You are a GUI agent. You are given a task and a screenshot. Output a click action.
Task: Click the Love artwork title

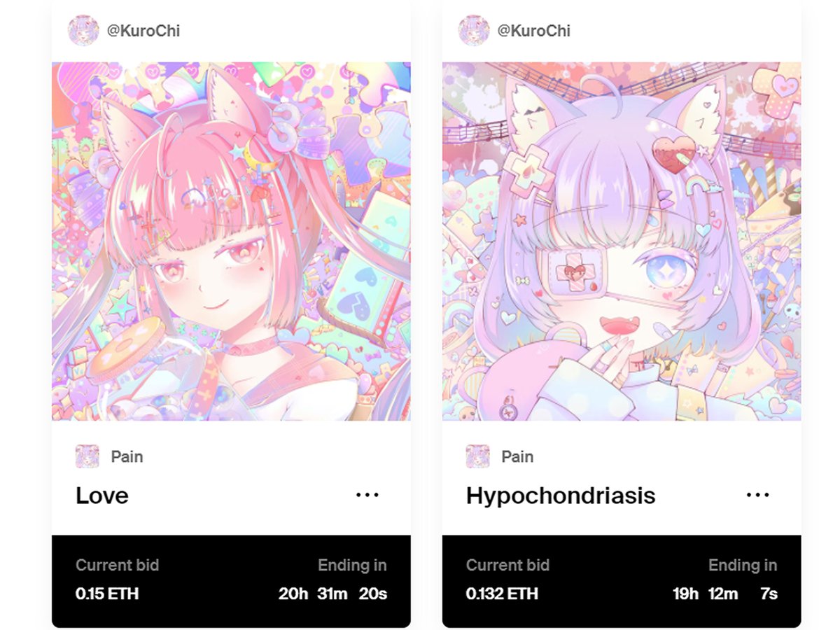102,496
